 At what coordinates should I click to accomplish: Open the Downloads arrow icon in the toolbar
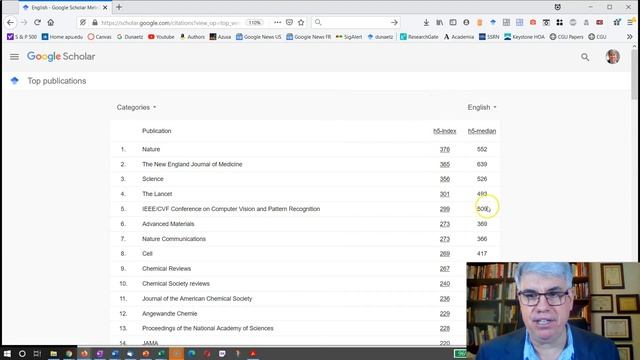pos(426,22)
